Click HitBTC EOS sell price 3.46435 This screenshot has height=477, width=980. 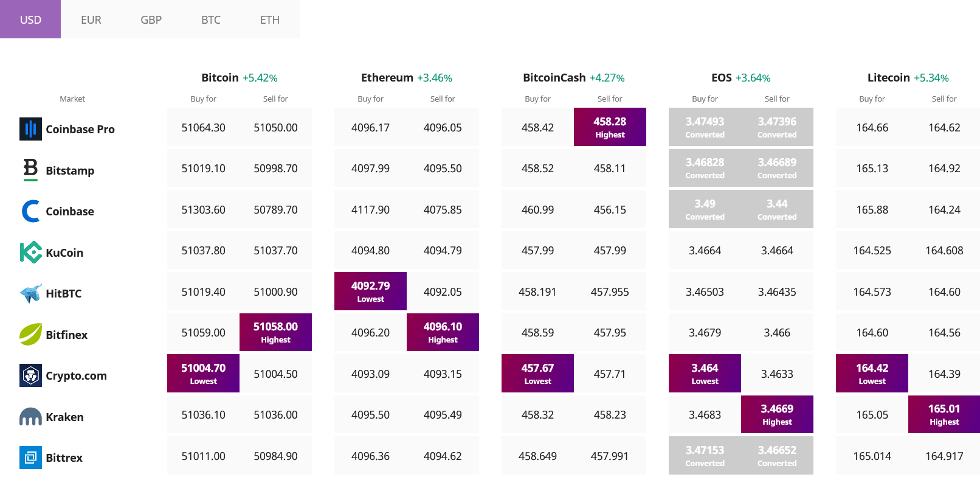[x=777, y=291]
